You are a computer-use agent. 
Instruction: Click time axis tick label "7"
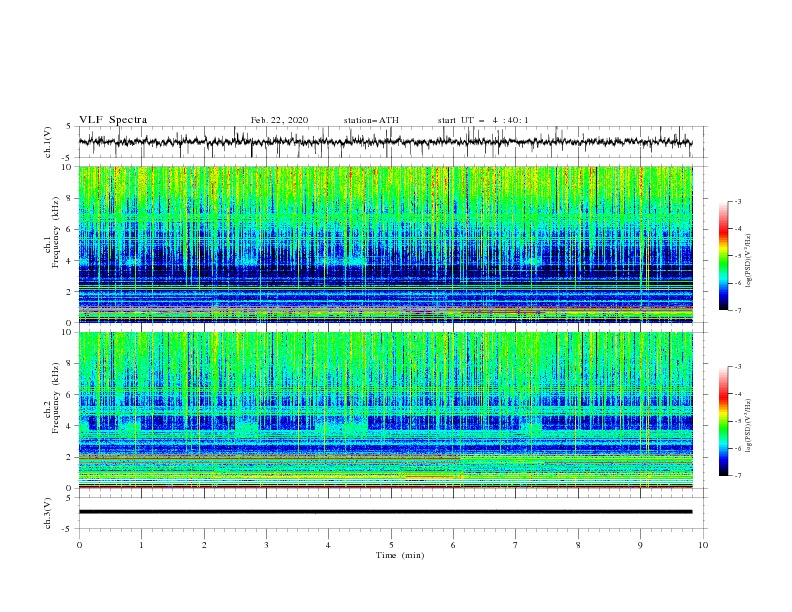[516, 545]
